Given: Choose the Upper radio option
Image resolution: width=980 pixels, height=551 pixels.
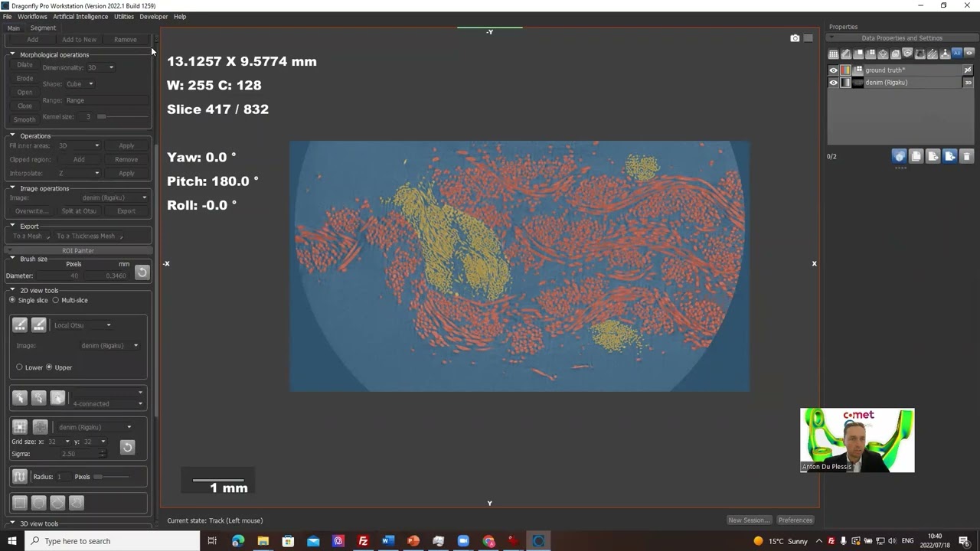Looking at the screenshot, I should click(x=49, y=367).
